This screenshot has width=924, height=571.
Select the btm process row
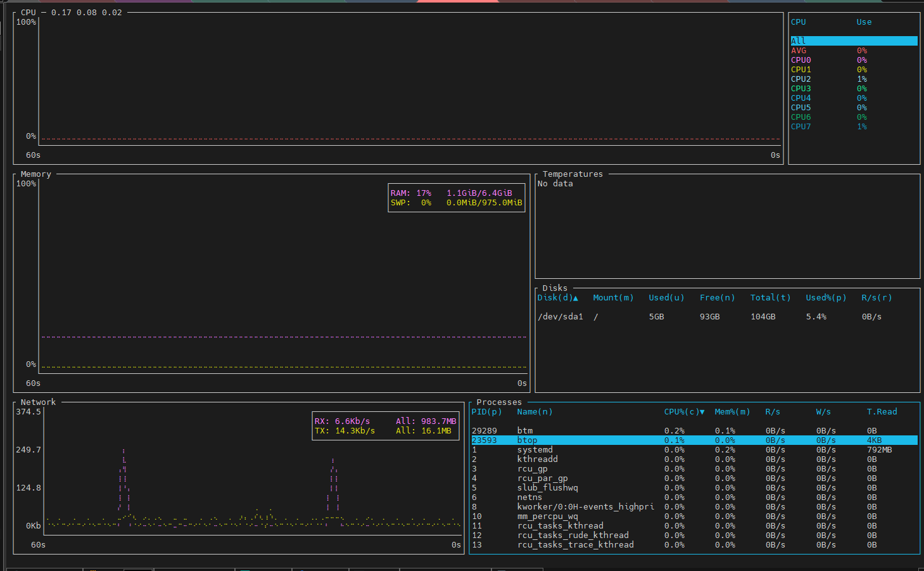694,430
